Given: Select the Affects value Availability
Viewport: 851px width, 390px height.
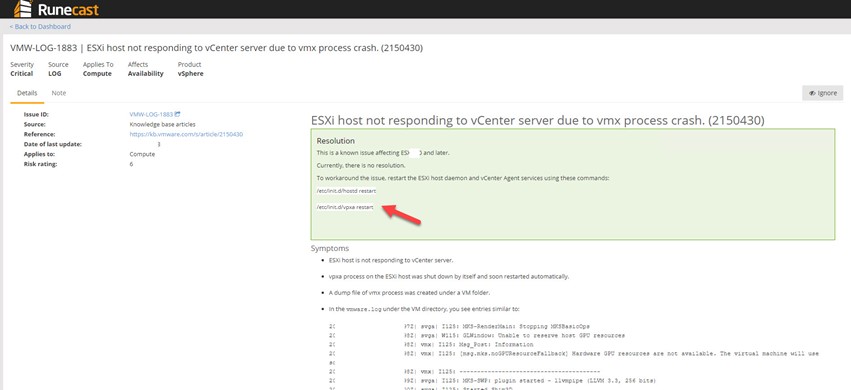Looking at the screenshot, I should pos(145,74).
